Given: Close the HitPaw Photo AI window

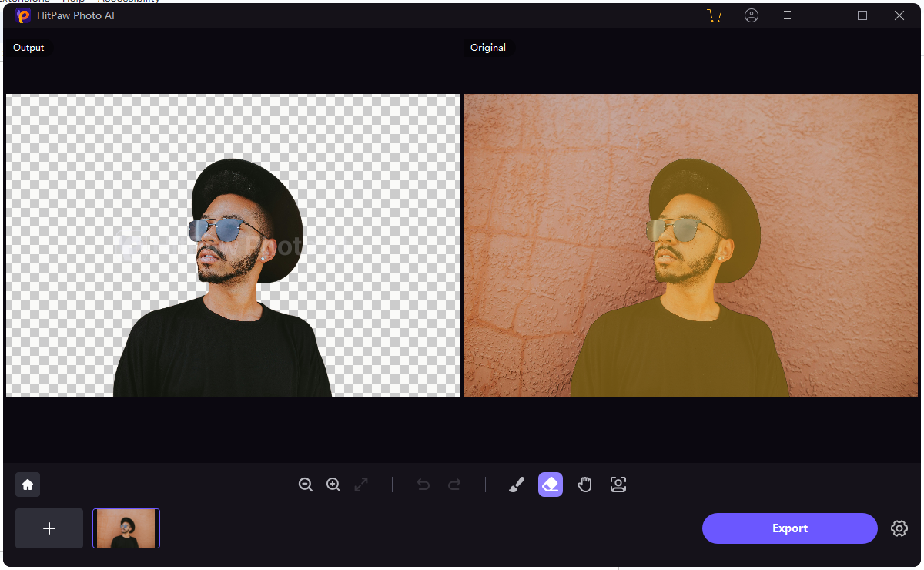Looking at the screenshot, I should pyautogui.click(x=899, y=15).
